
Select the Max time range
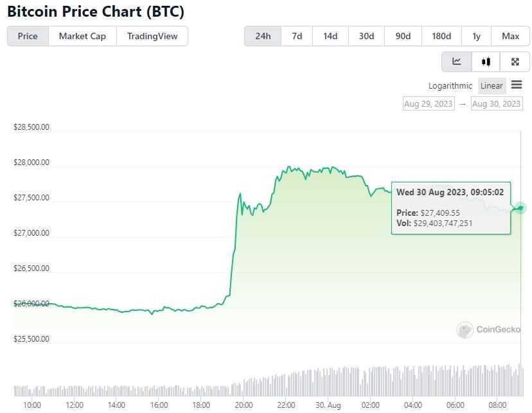coord(511,36)
